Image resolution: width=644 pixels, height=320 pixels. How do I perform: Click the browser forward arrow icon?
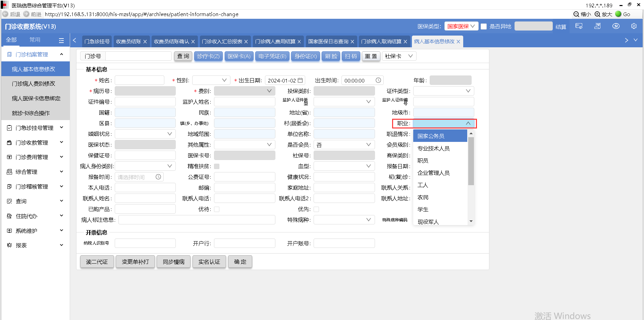26,14
